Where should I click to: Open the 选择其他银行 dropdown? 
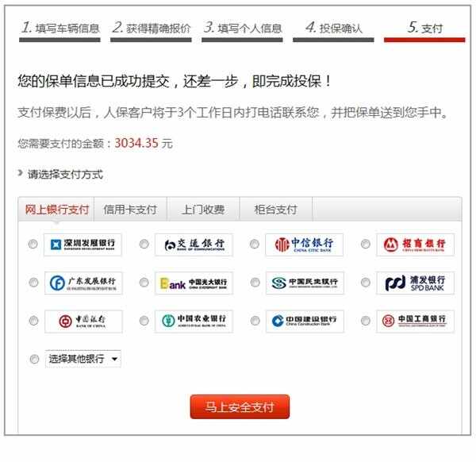coord(83,359)
